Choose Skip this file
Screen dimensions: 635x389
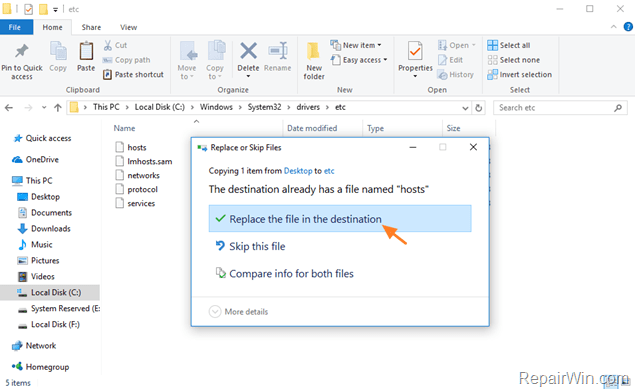tap(250, 247)
